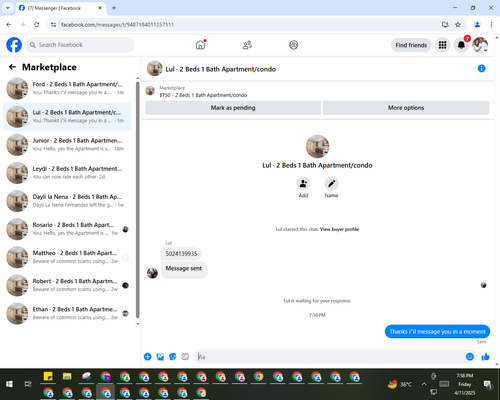View site information icon in address bar
The width and height of the screenshot is (500, 400).
53,24
